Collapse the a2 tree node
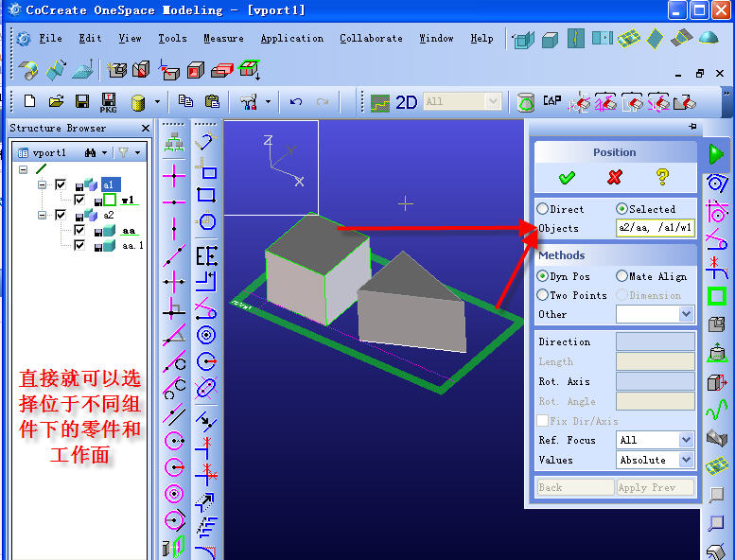 pyautogui.click(x=43, y=215)
